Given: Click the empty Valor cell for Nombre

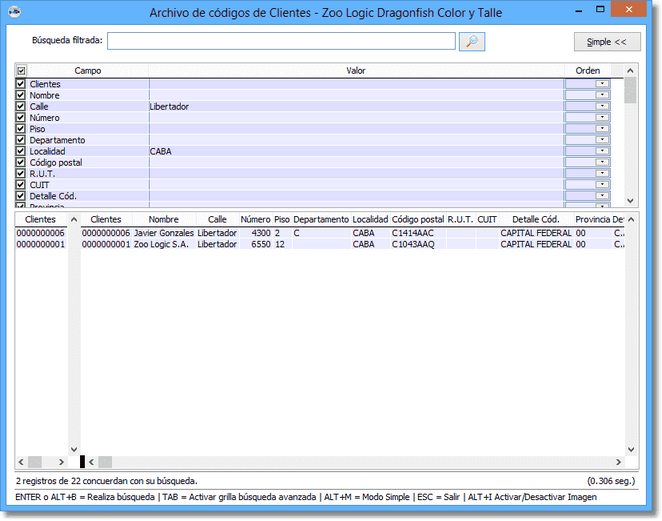Looking at the screenshot, I should [x=356, y=95].
